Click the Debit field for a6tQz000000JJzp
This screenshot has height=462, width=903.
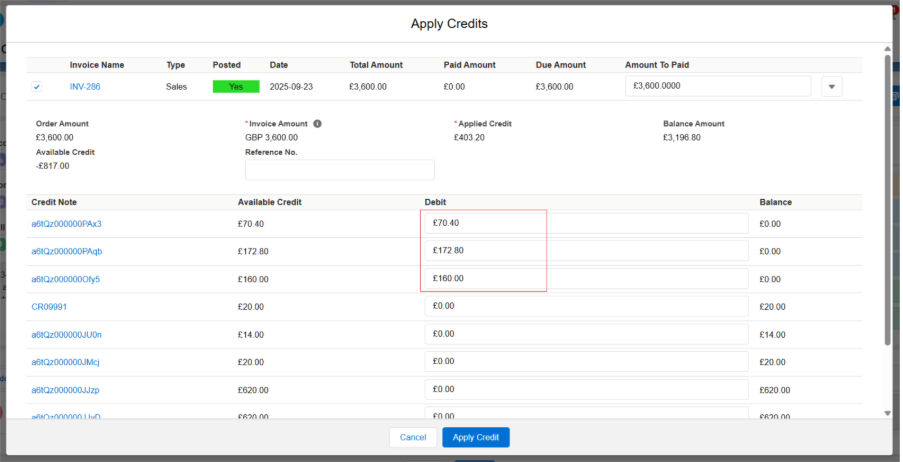[586, 389]
